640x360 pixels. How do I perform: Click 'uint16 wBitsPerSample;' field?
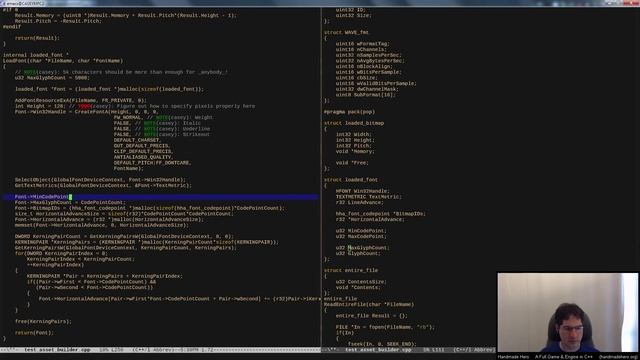coord(369,72)
